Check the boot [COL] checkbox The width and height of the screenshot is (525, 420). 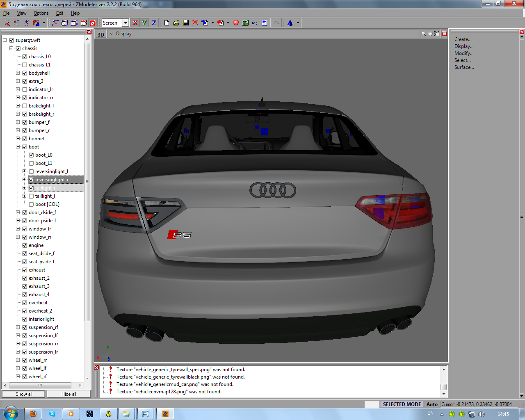click(31, 204)
